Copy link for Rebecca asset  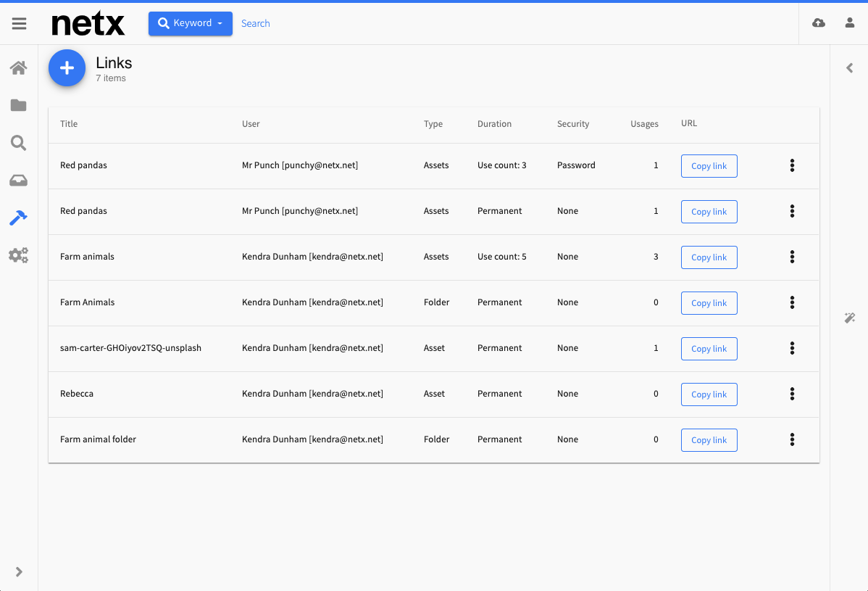click(709, 394)
